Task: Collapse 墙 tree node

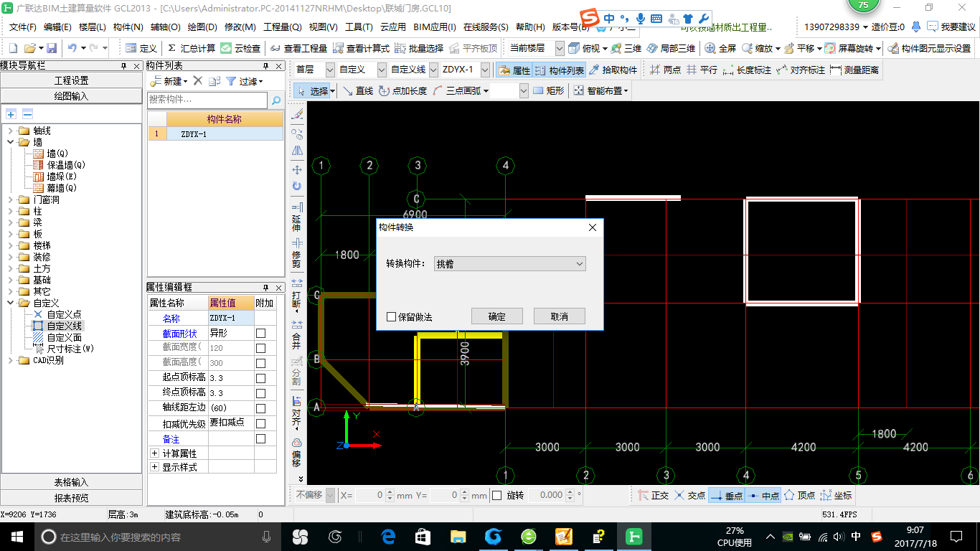Action: [x=10, y=142]
